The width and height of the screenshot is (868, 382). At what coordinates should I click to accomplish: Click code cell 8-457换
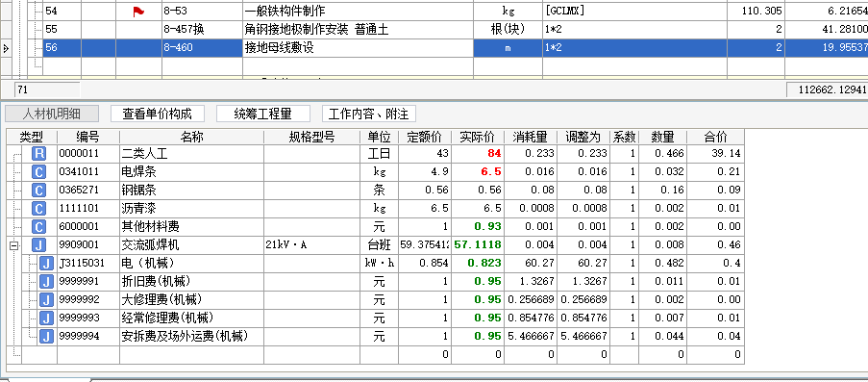[202, 30]
